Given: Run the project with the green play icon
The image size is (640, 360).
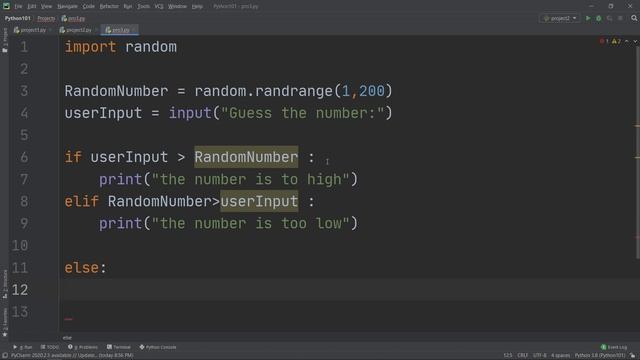Looking at the screenshot, I should [x=588, y=18].
